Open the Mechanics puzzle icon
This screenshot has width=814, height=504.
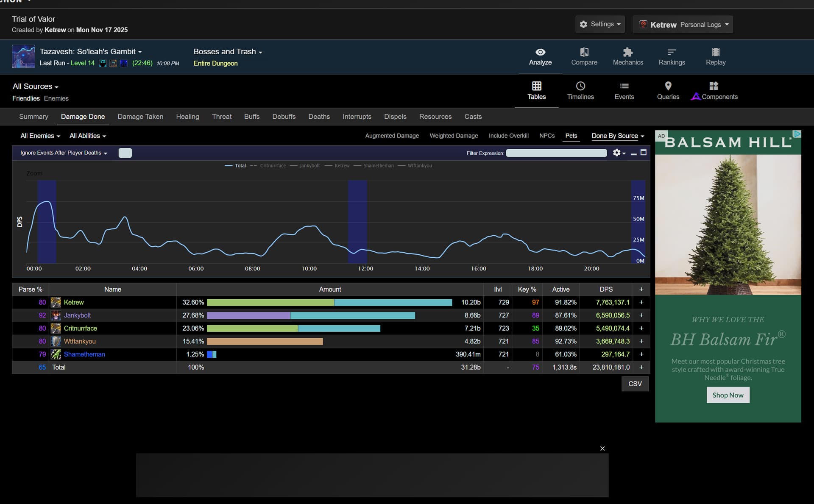[x=627, y=53]
